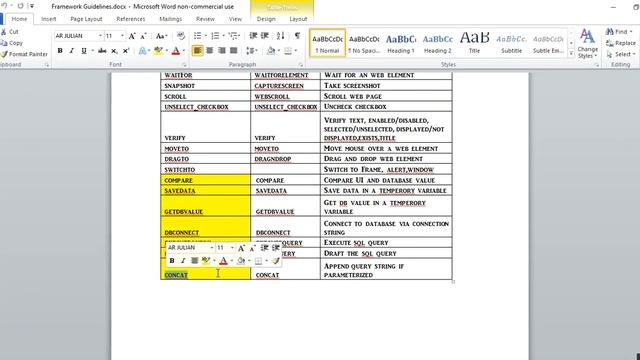Toggle Bold in the mini toolbar

click(172, 260)
